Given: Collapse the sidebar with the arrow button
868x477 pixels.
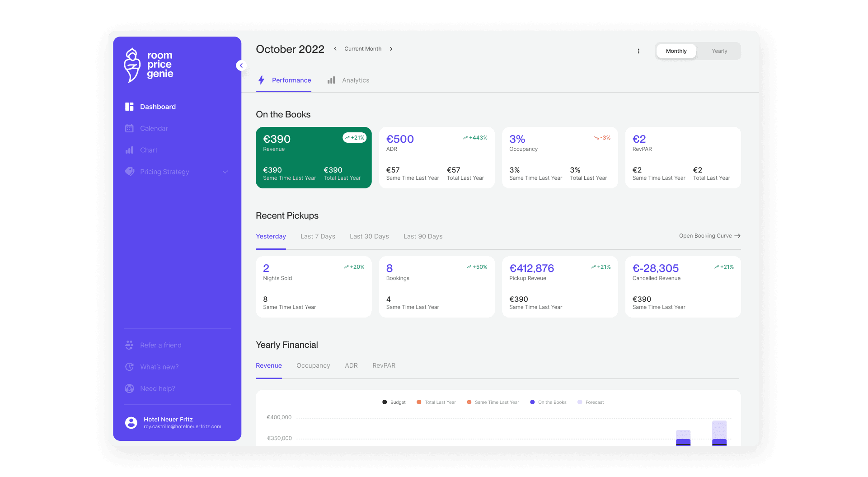Looking at the screenshot, I should (241, 65).
